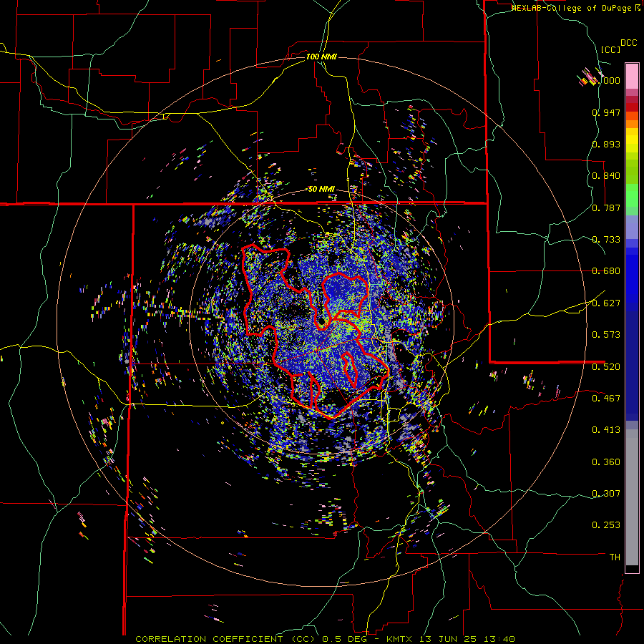
Task: Click the TH threshold label
Action: (x=615, y=557)
